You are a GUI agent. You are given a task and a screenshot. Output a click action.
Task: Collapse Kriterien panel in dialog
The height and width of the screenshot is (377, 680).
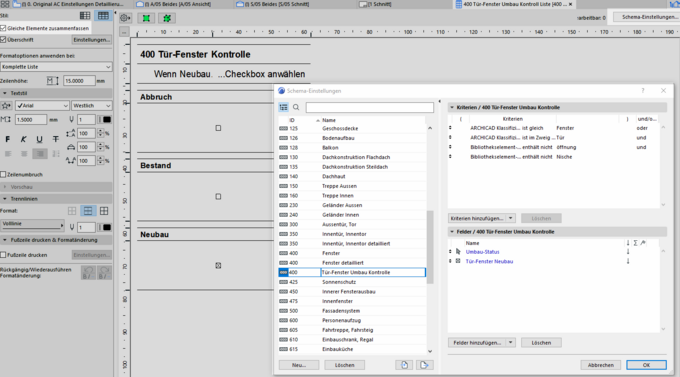click(x=452, y=107)
